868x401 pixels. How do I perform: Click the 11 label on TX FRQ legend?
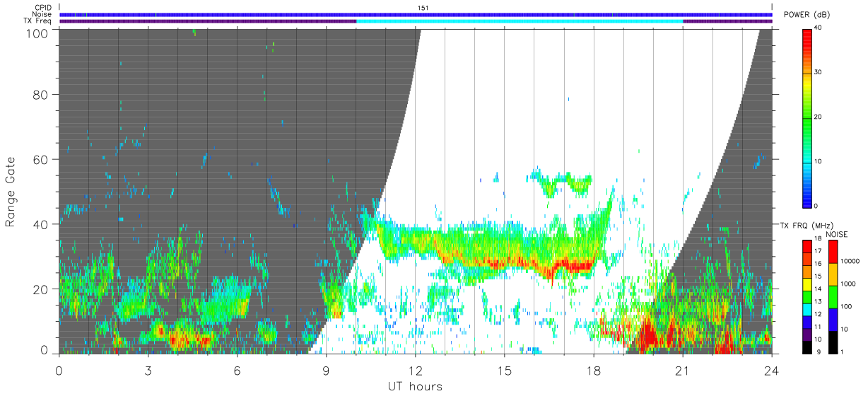click(x=818, y=326)
